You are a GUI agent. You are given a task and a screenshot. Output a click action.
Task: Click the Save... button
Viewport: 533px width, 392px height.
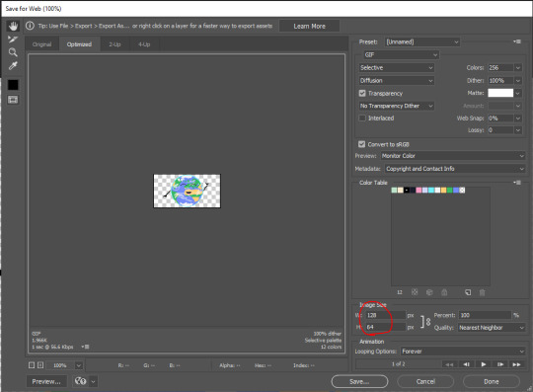[359, 381]
